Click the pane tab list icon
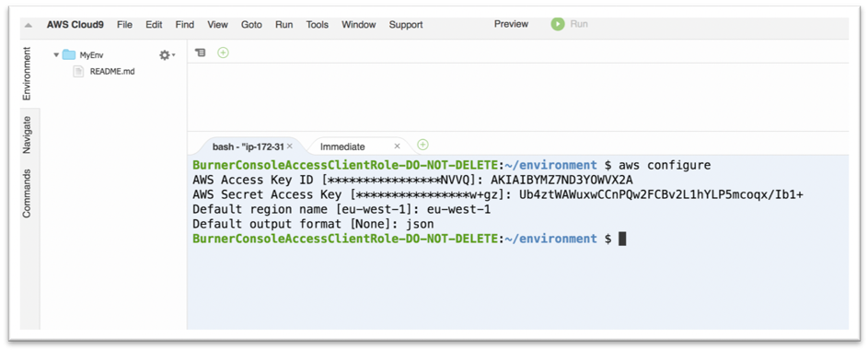The width and height of the screenshot is (868, 351). coord(201,53)
